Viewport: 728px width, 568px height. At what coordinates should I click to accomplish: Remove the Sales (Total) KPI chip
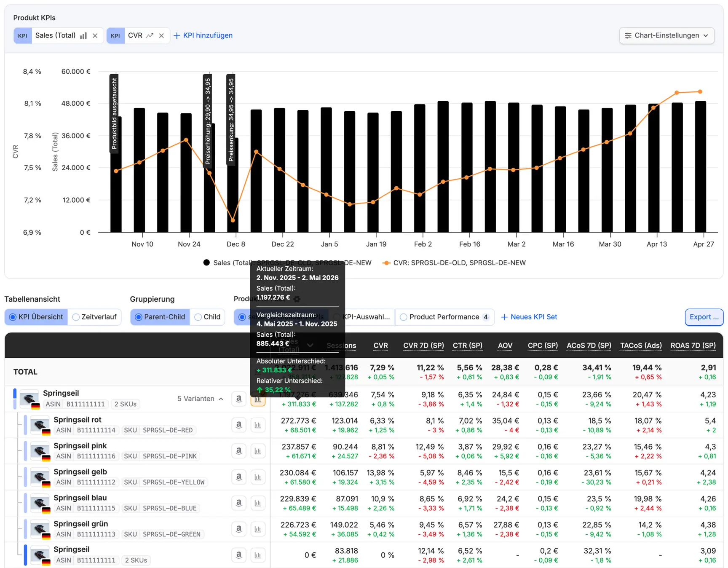click(95, 36)
